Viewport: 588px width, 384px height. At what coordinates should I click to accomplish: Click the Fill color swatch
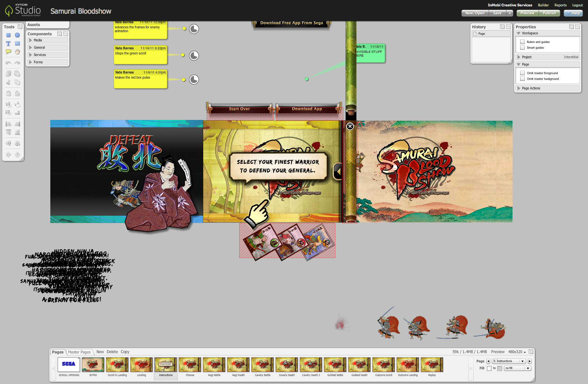click(x=489, y=368)
